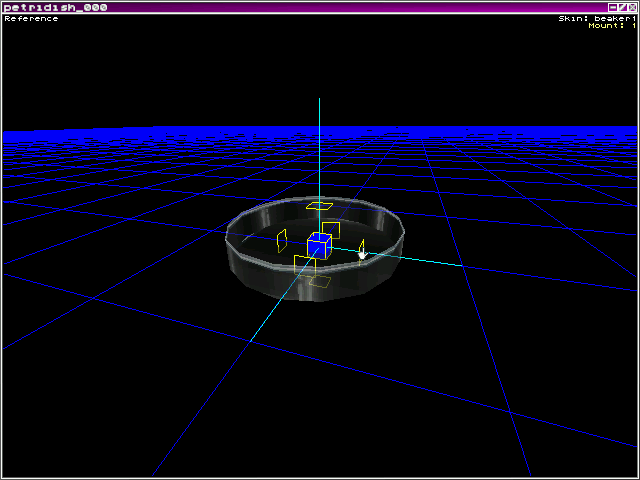This screenshot has width=640, height=480.
Task: Click the blue cube at the model origin
Action: (319, 246)
